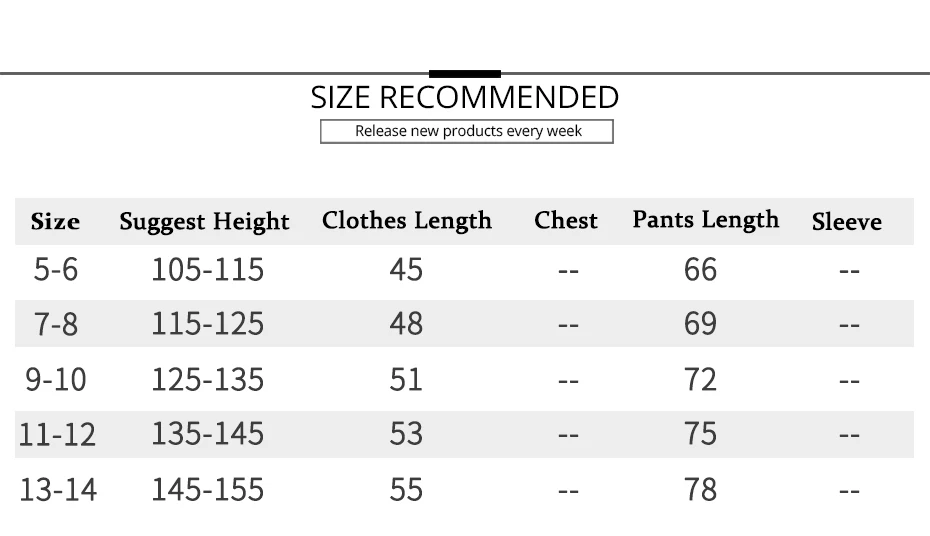Click clothes length value 48
The width and height of the screenshot is (930, 536).
(x=406, y=324)
